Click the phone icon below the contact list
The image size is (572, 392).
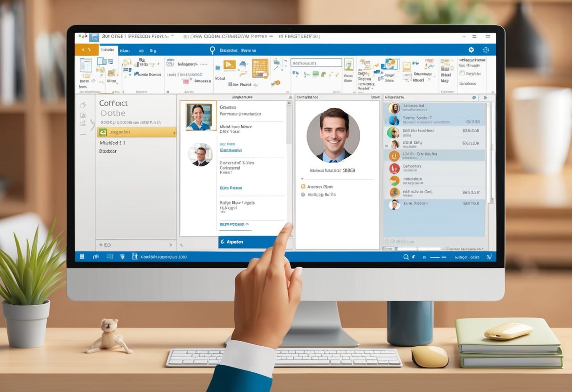point(182,245)
